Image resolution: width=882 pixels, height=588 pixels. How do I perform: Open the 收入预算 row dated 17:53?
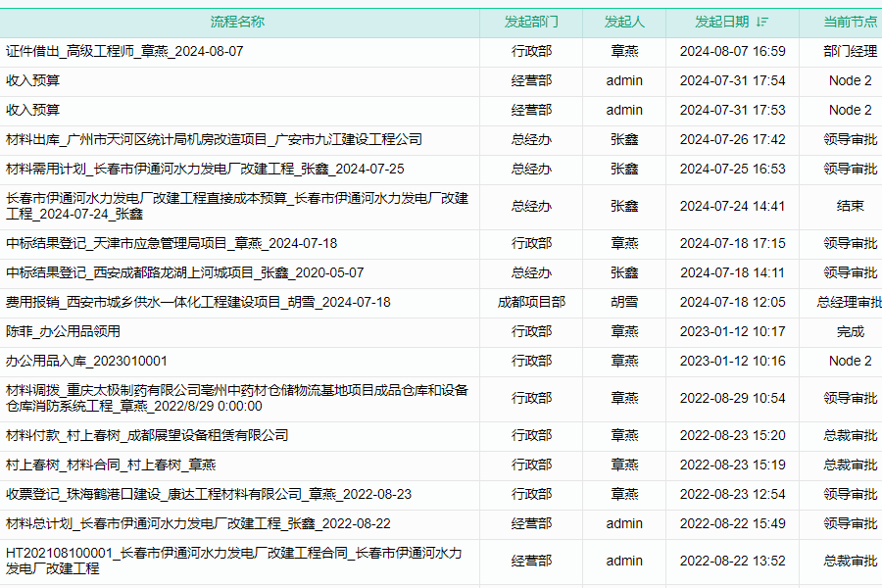[x=33, y=110]
